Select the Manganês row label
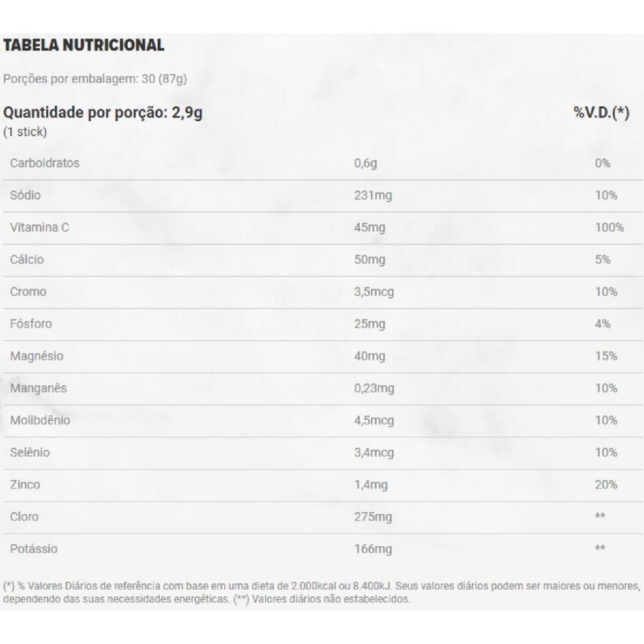 pyautogui.click(x=38, y=389)
